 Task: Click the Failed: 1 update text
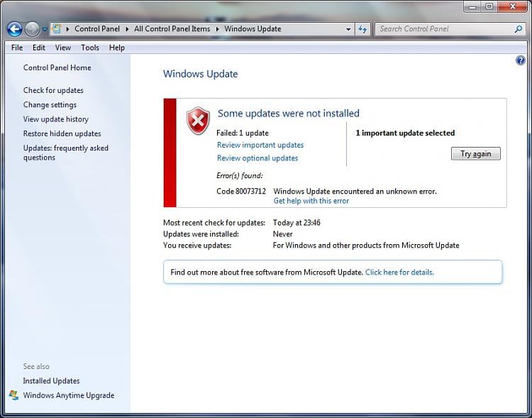243,133
